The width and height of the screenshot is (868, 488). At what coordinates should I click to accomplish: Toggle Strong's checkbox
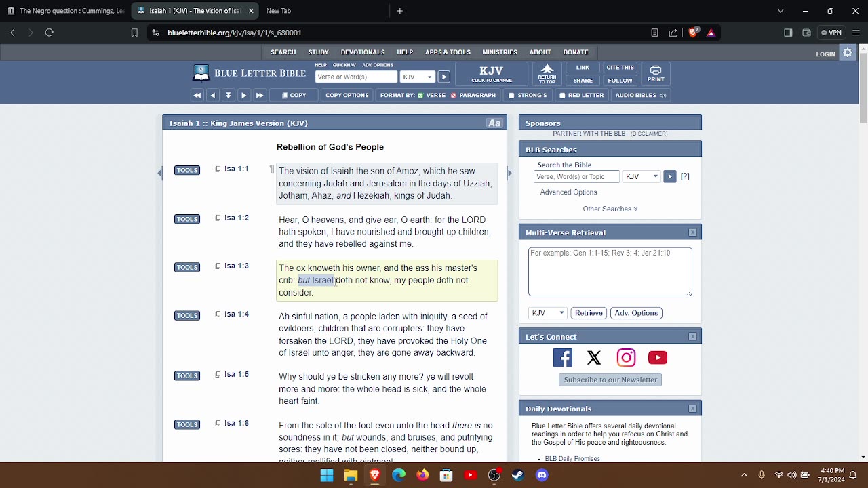[x=512, y=96]
